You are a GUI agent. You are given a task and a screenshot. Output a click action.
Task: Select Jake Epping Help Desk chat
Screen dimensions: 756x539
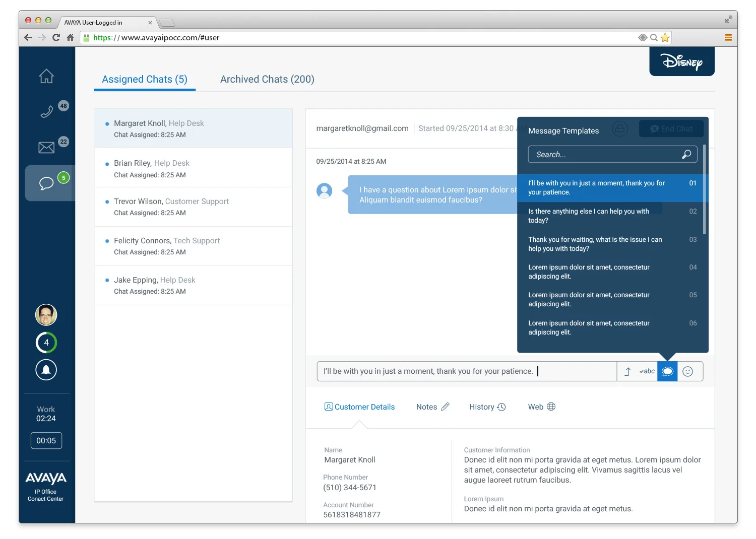(x=193, y=286)
